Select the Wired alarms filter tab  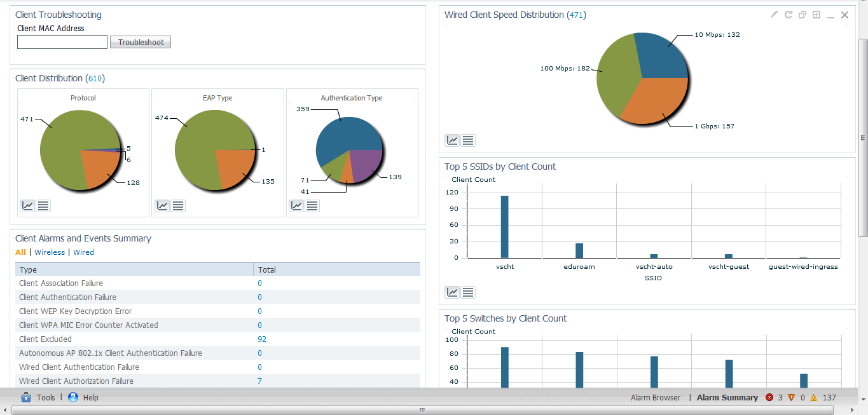click(x=83, y=252)
